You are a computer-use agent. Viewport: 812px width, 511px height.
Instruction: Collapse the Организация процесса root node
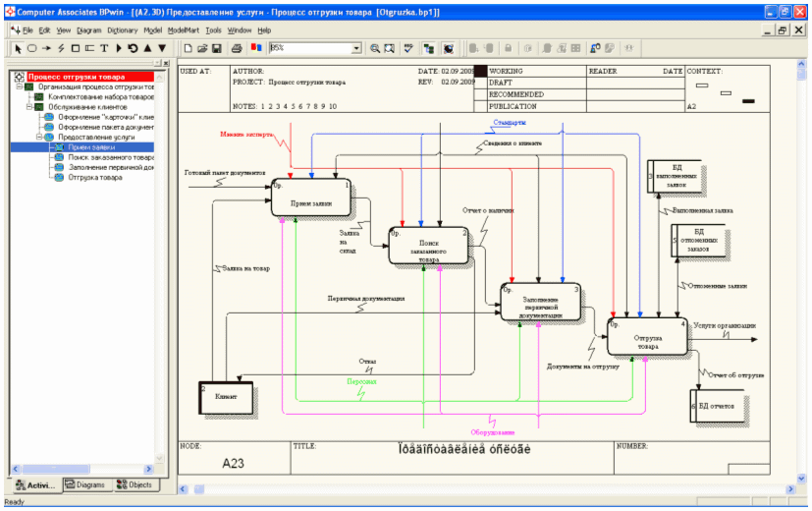coord(19,86)
